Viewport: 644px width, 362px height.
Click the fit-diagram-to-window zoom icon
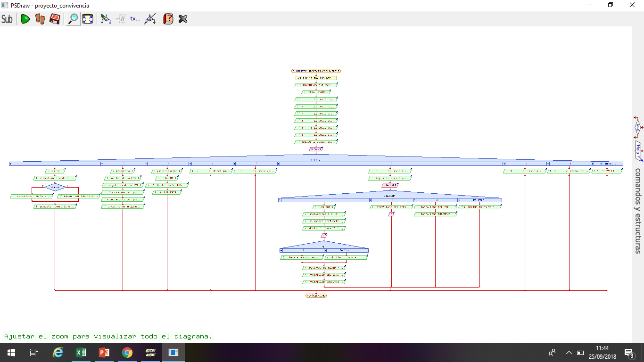pos(88,19)
